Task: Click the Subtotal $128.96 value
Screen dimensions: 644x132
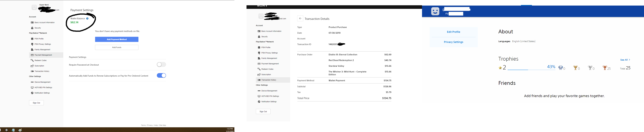Action: pos(387,87)
